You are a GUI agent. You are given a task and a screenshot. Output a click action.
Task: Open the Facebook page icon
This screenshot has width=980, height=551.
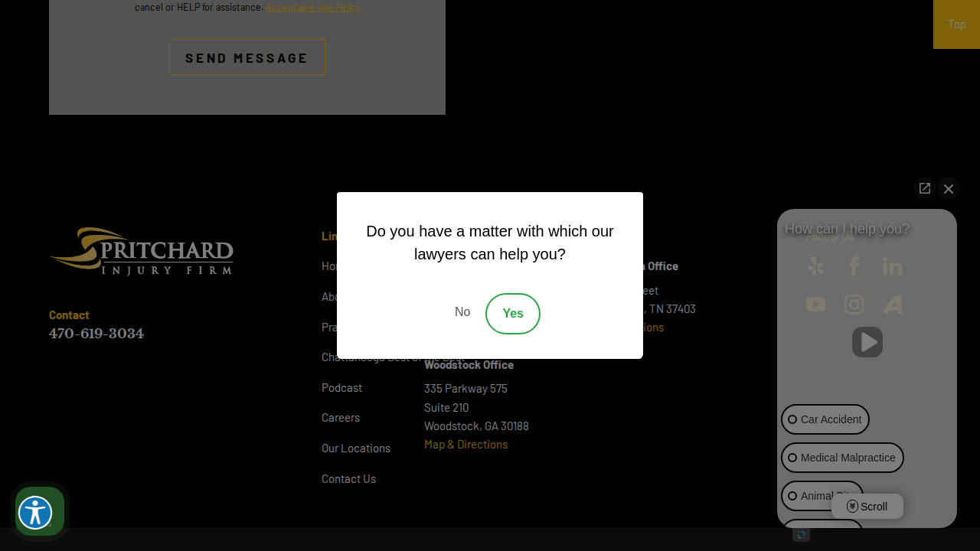coord(854,266)
